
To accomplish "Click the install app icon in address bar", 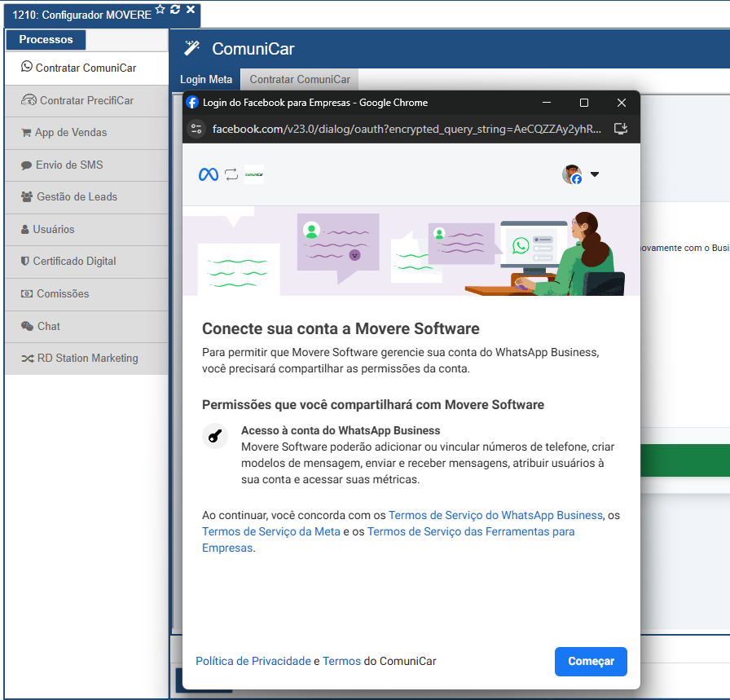I will (x=621, y=129).
